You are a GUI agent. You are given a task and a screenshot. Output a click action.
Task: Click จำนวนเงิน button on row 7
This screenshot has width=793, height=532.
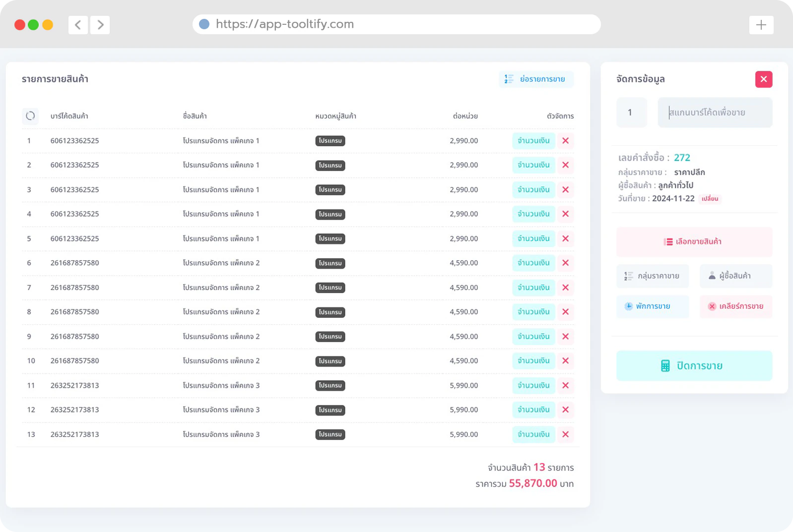(533, 288)
